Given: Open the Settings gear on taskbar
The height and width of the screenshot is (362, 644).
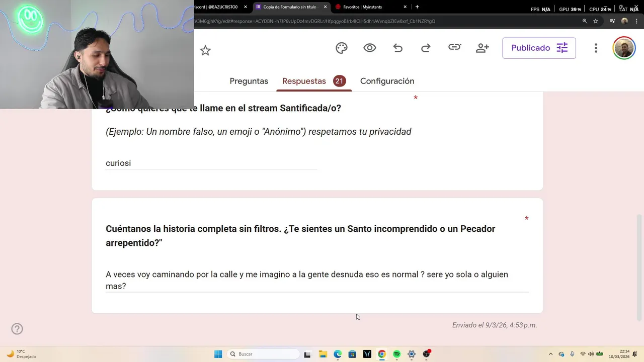Looking at the screenshot, I should tap(412, 354).
